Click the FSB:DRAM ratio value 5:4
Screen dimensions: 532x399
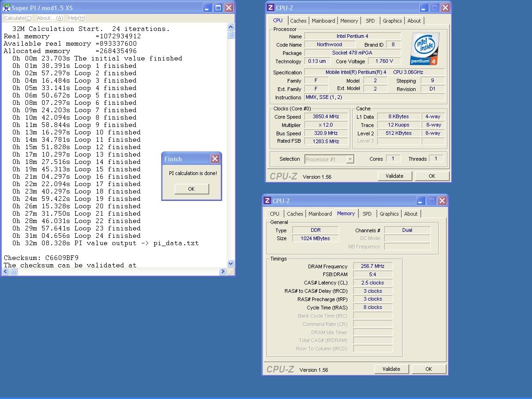pyautogui.click(x=373, y=274)
